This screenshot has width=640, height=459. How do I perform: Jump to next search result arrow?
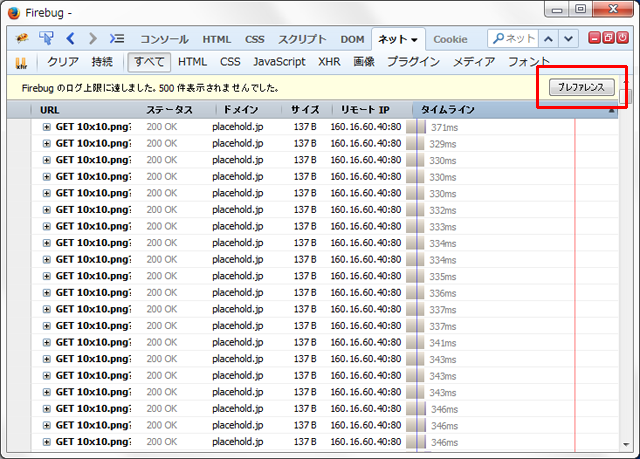tap(568, 39)
